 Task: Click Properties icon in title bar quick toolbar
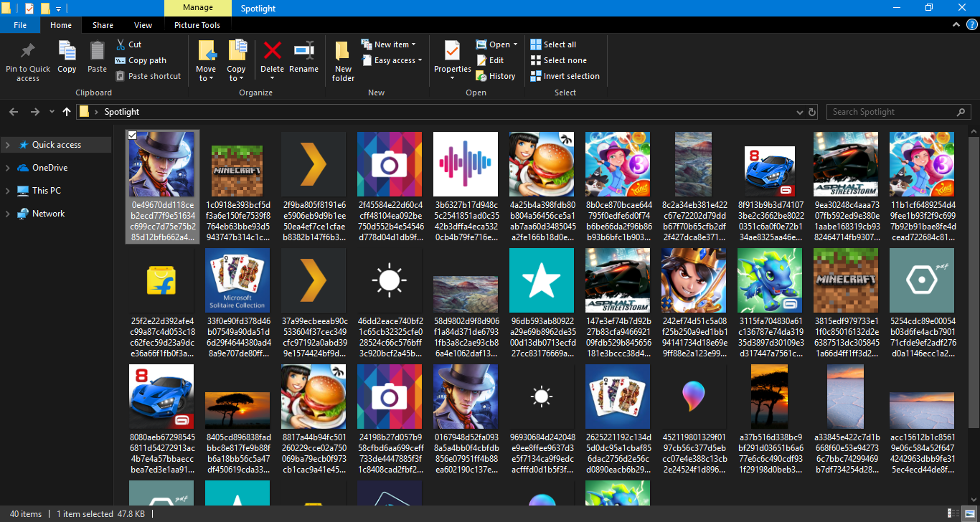click(x=29, y=9)
